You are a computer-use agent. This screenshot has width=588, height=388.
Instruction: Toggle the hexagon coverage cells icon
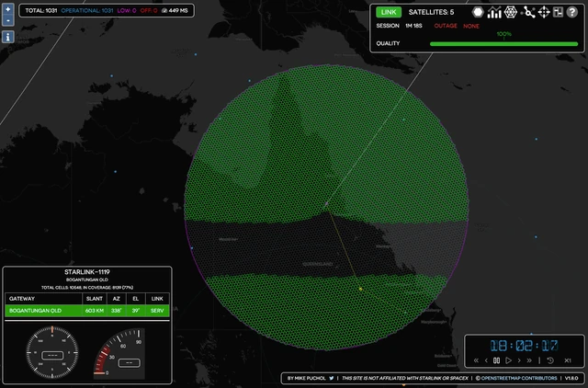[x=478, y=12]
